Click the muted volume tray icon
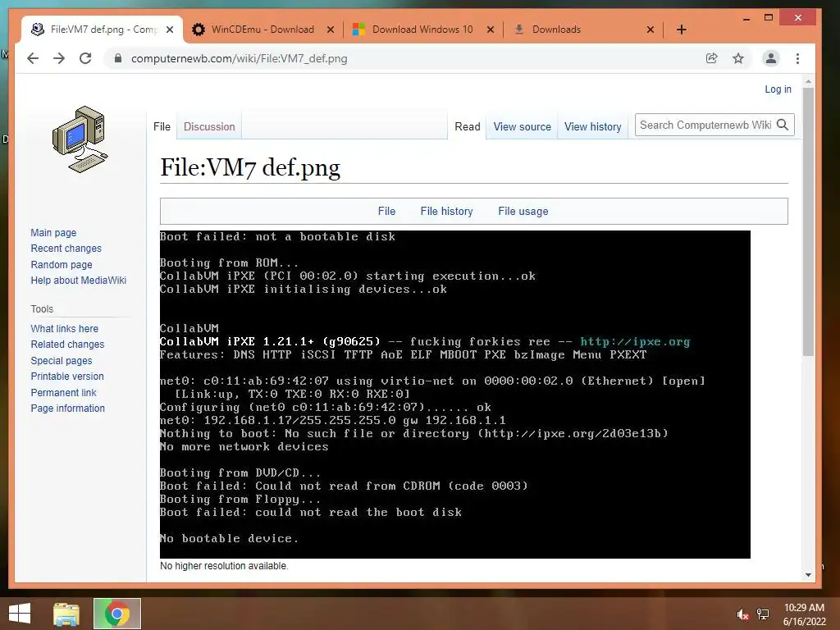Image resolution: width=840 pixels, height=630 pixels. pyautogui.click(x=742, y=614)
